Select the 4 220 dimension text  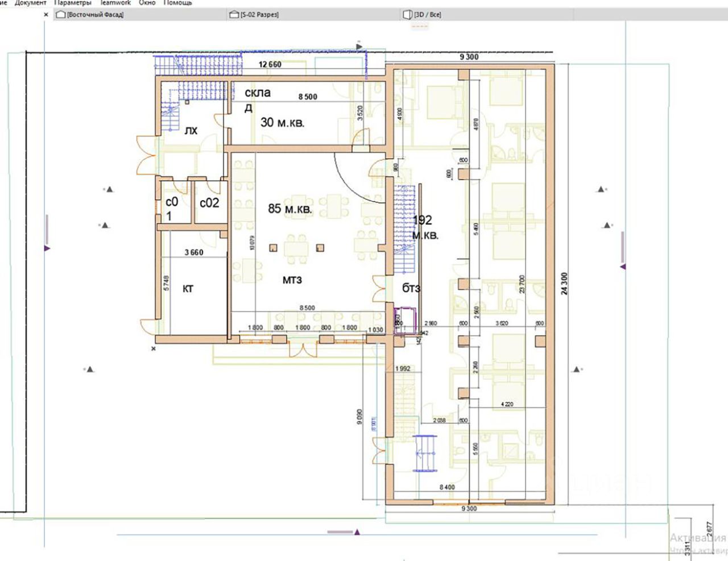507,405
